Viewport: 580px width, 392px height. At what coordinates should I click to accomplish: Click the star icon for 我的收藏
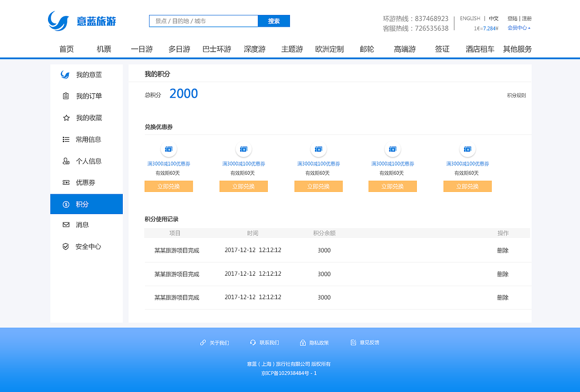click(x=66, y=118)
